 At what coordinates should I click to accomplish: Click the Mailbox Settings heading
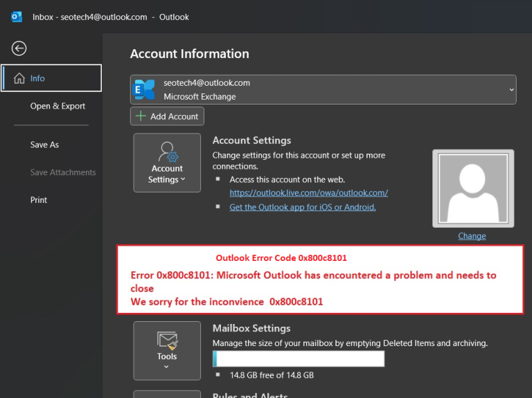coord(251,328)
